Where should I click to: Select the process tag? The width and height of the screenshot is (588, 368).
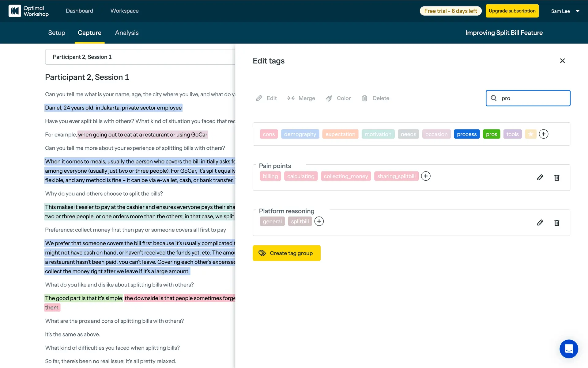tap(466, 134)
